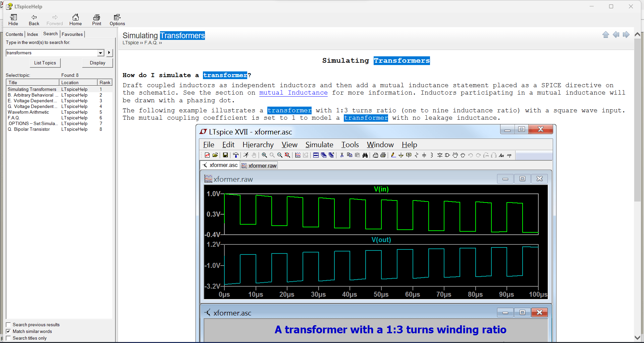
Task: Click the Save floppy icon in the LTspice screenshot
Action: click(x=225, y=155)
